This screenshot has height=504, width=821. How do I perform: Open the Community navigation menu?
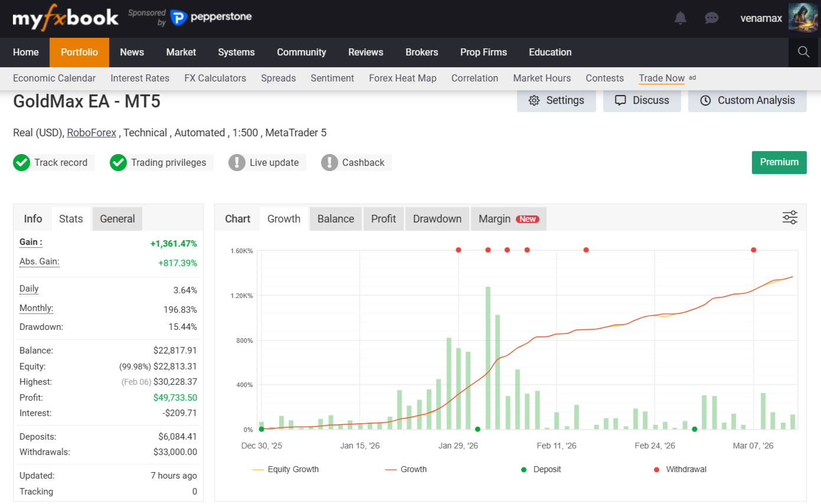pyautogui.click(x=302, y=52)
